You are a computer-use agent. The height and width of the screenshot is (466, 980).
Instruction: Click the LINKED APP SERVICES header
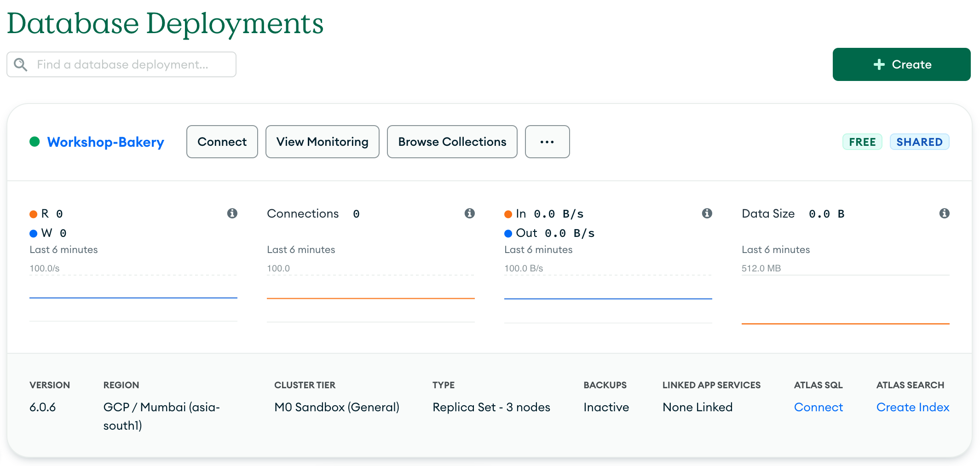click(711, 385)
